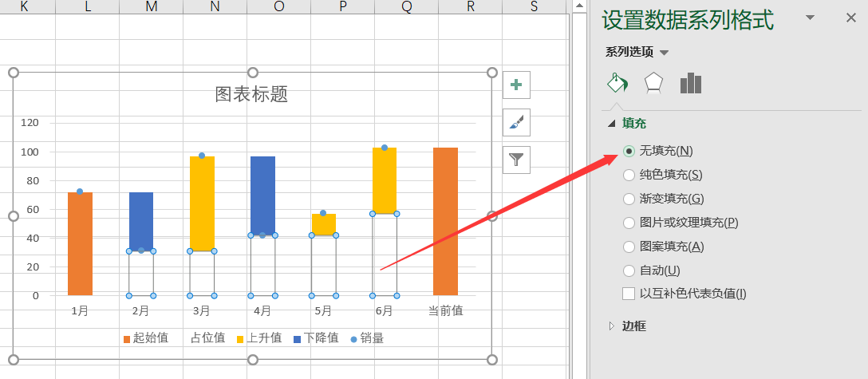Viewport: 868px width, 379px height.
Task: Select the yellow 3月 bar
Action: 202,203
